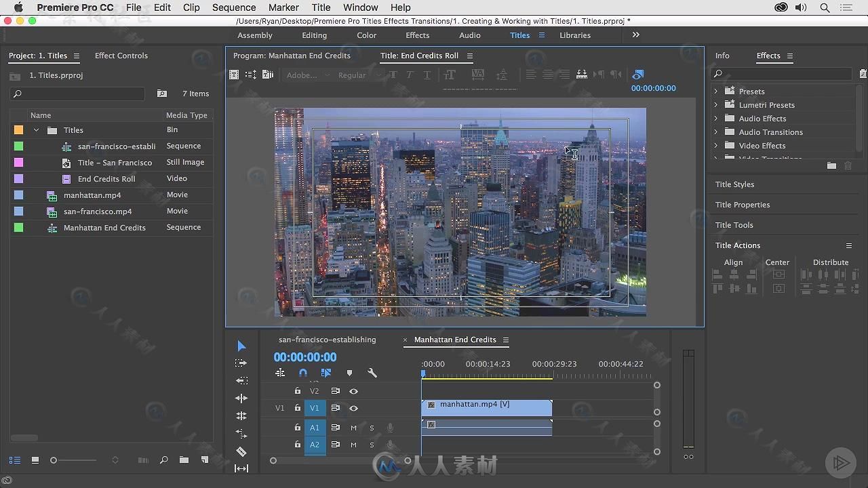
Task: Open the Title Styles panel
Action: tap(734, 184)
